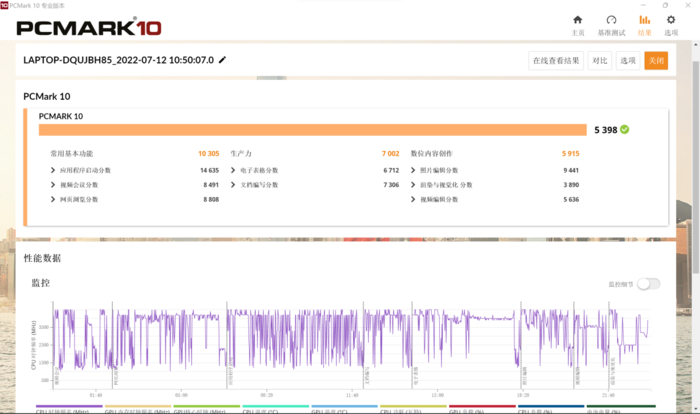Click the 数位内容创作 group label

431,154
